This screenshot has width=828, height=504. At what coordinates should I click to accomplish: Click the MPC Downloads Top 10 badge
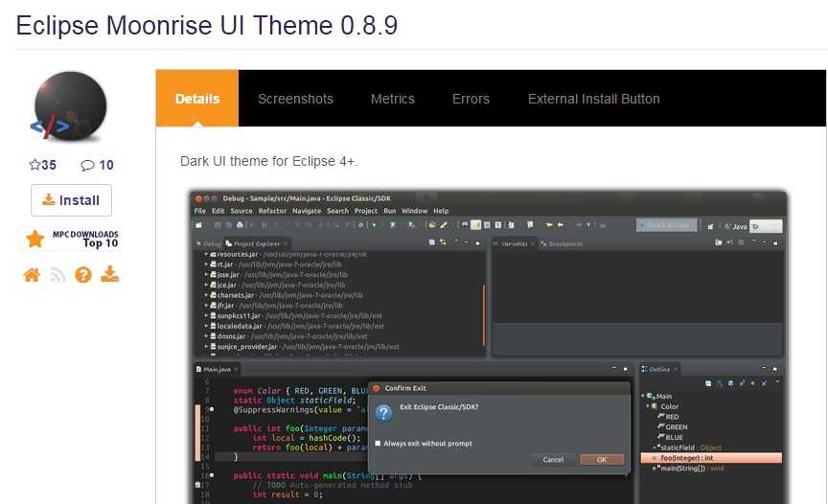(x=71, y=239)
